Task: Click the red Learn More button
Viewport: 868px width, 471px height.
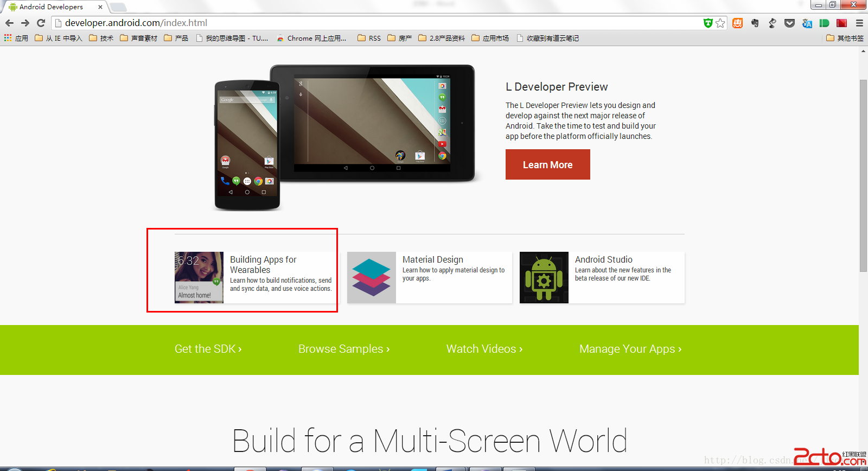Action: click(x=548, y=164)
